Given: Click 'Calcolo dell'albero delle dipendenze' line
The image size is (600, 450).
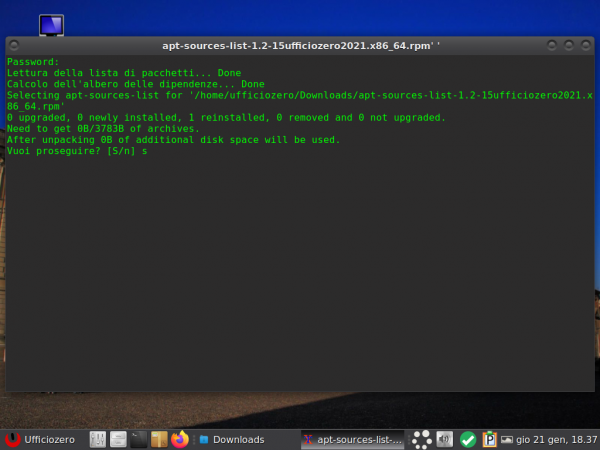Looking at the screenshot, I should [x=136, y=84].
